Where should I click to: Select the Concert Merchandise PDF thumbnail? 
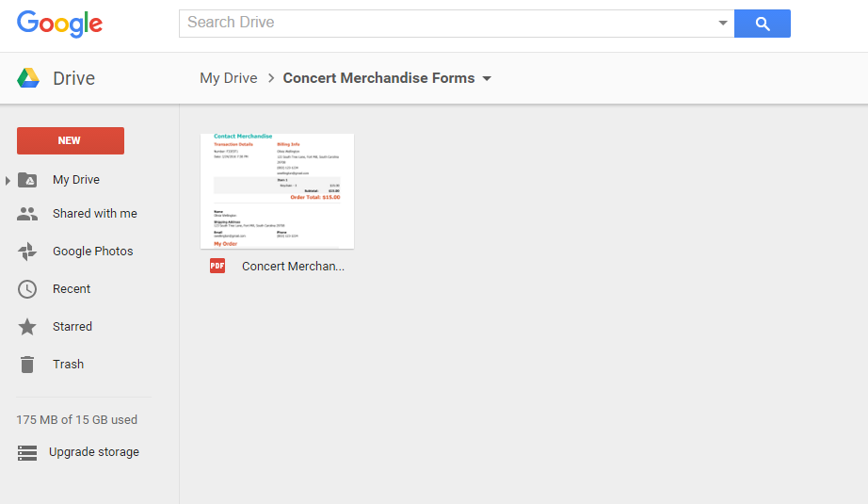click(x=278, y=191)
